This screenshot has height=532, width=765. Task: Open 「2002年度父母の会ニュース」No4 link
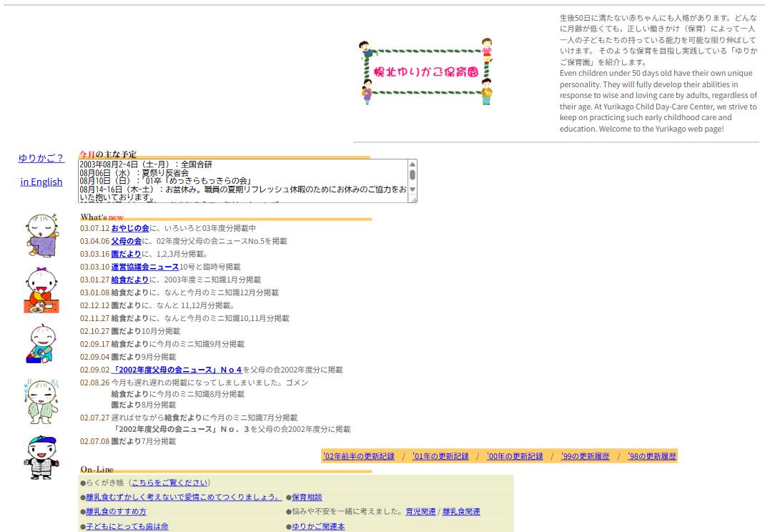click(177, 370)
